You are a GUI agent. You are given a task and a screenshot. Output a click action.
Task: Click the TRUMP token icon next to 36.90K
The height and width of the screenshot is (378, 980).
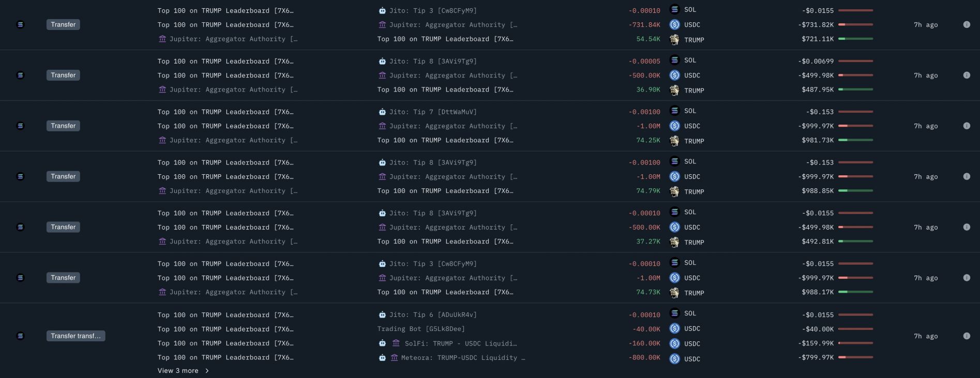pyautogui.click(x=674, y=90)
